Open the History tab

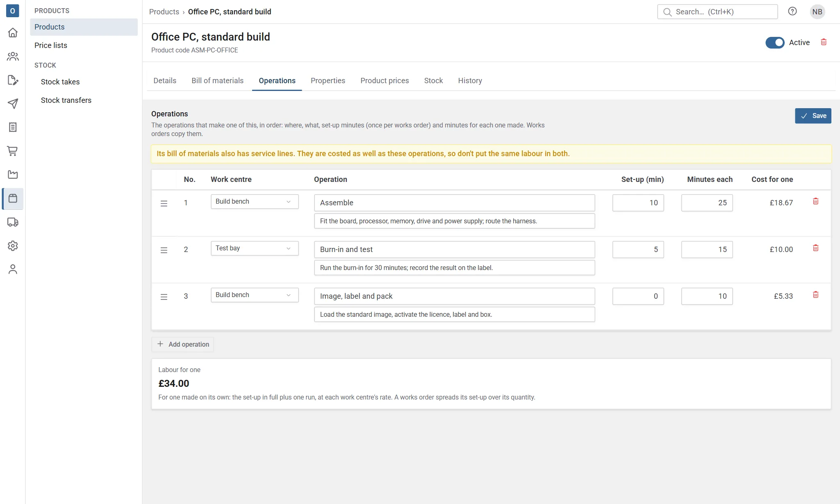click(x=470, y=81)
